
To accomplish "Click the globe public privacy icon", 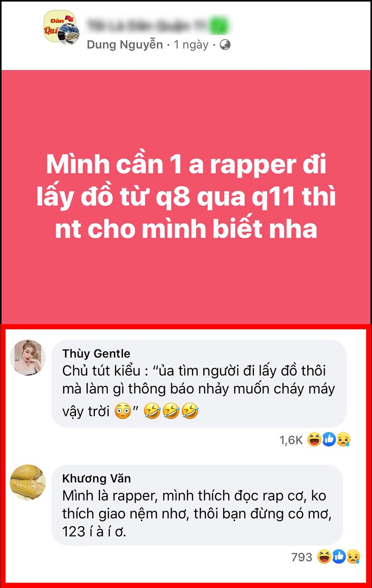I will (x=225, y=45).
